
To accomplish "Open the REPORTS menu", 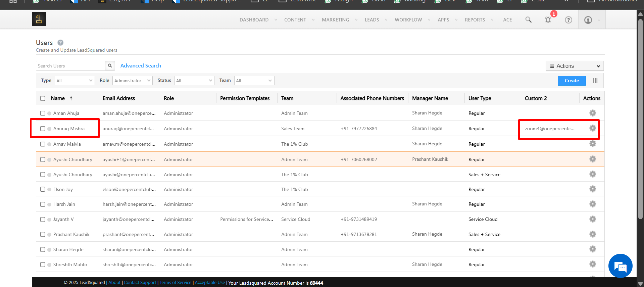I will tap(475, 20).
